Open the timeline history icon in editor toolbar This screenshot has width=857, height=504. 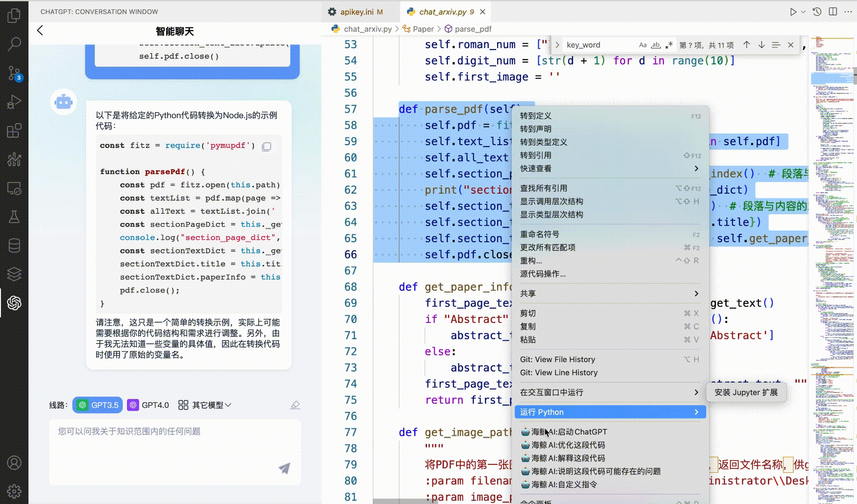[x=817, y=12]
